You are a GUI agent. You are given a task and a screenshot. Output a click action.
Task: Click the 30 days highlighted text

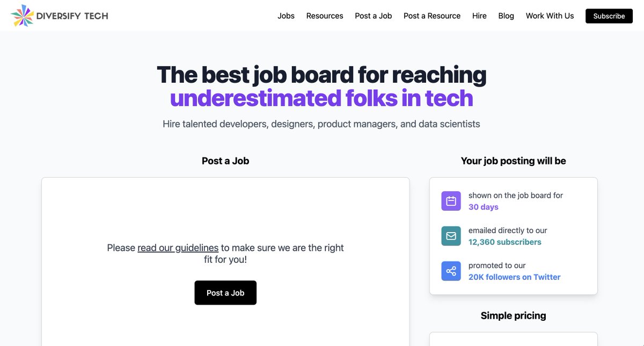point(483,207)
